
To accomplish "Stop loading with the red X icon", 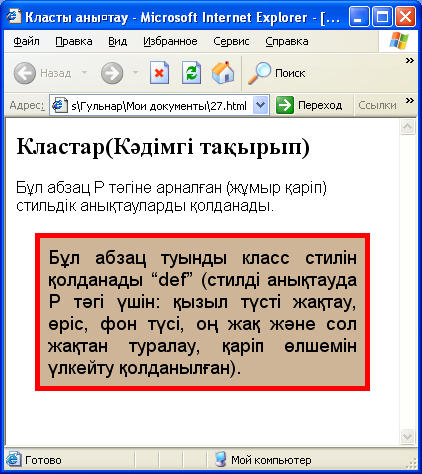I will pos(159,73).
